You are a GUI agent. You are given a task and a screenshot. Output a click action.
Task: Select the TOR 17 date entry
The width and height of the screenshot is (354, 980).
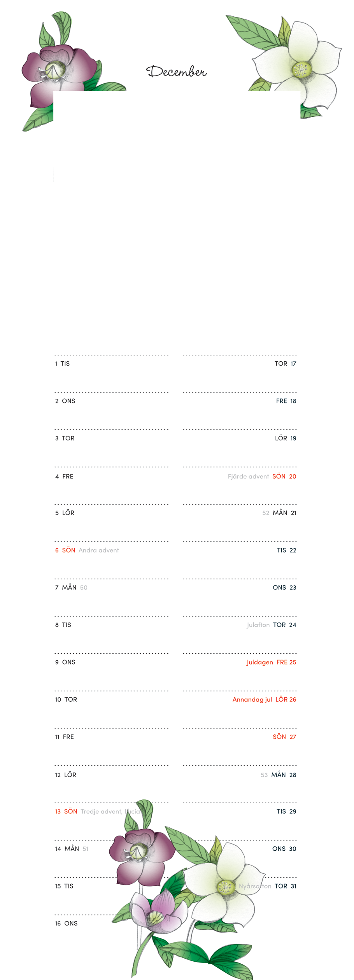285,364
